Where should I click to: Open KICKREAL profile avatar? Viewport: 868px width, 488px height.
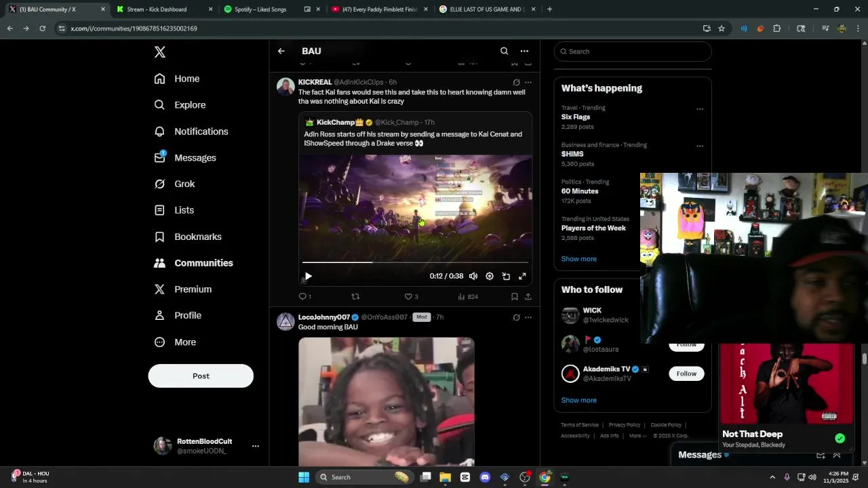pyautogui.click(x=285, y=86)
